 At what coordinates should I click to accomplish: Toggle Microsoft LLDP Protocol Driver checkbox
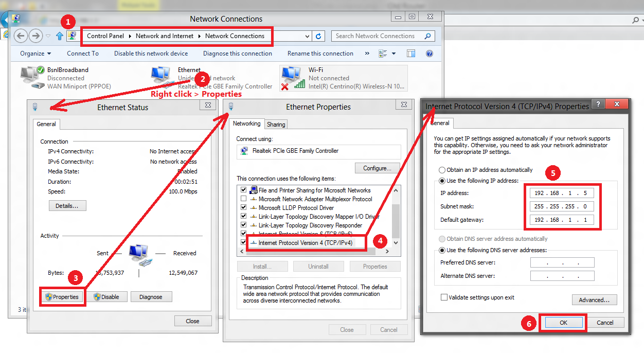[x=244, y=208]
